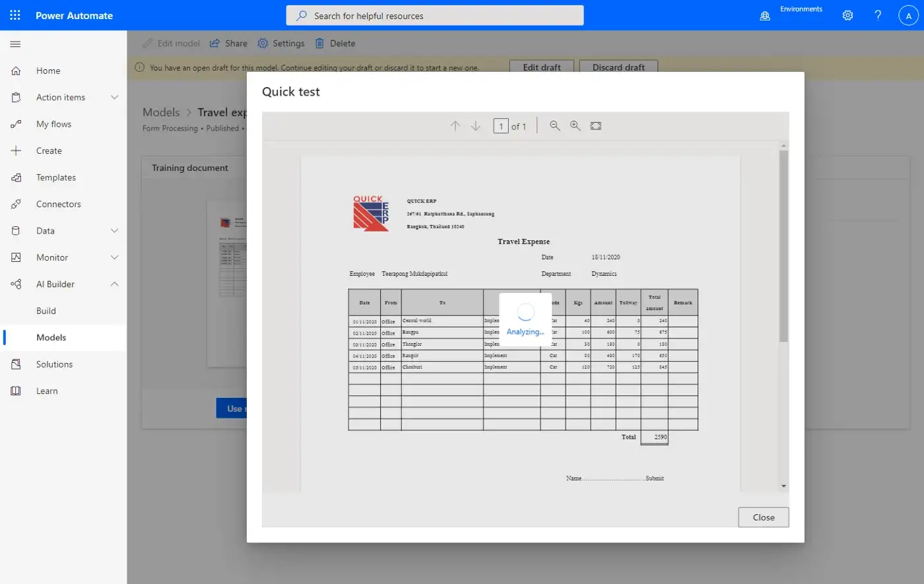
Task: Click Settings in the command bar
Action: pyautogui.click(x=281, y=44)
